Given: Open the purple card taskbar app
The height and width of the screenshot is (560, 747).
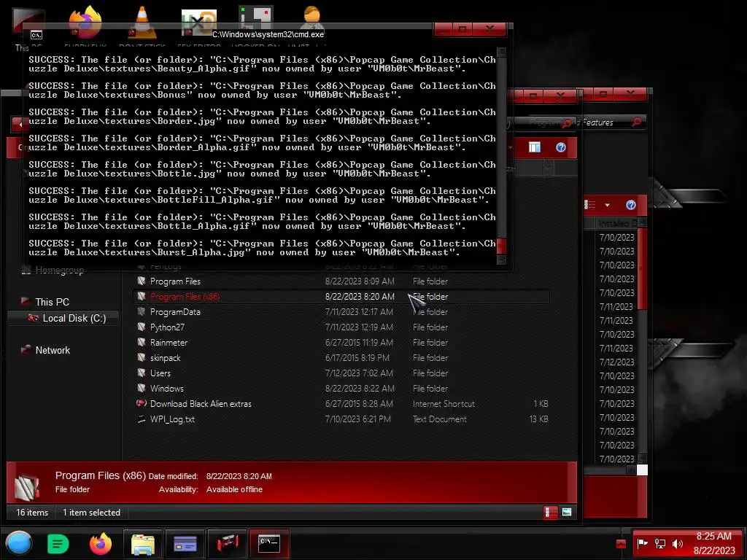Looking at the screenshot, I should tap(185, 544).
